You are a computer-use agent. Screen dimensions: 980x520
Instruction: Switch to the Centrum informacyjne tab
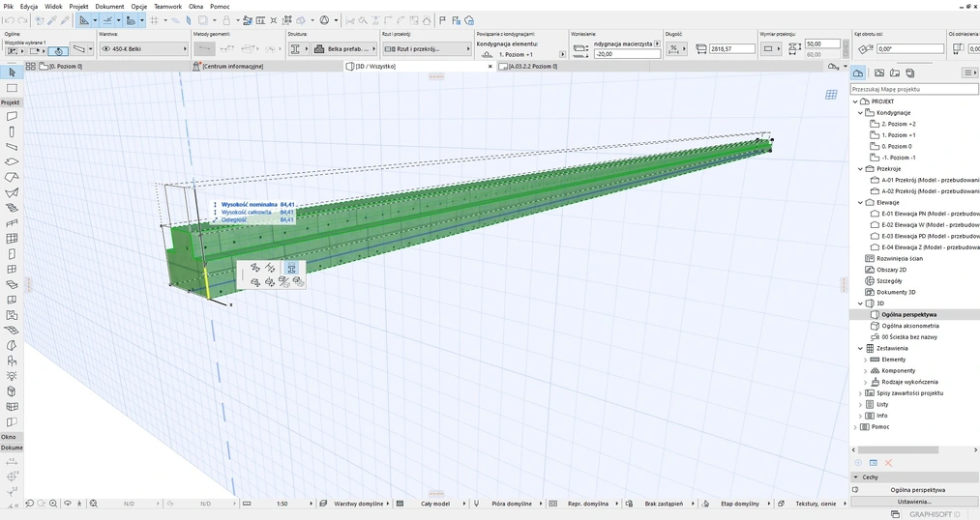(x=232, y=66)
